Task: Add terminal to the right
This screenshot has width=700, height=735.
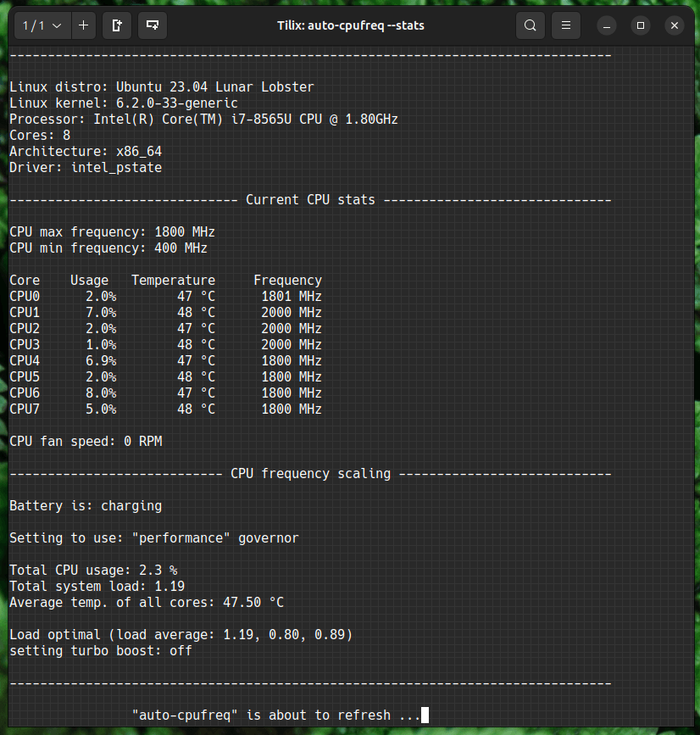Action: 117,25
